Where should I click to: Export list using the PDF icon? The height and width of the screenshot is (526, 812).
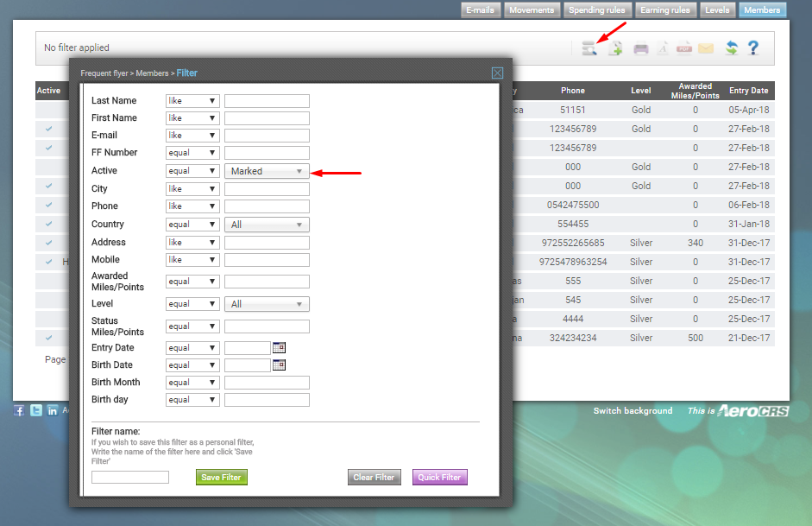click(684, 48)
